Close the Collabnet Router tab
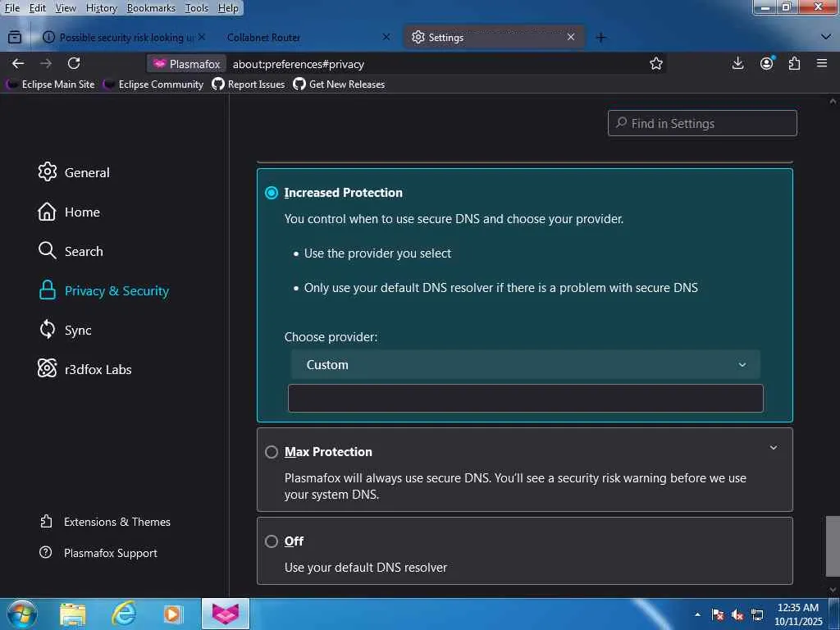The width and height of the screenshot is (840, 630). [x=386, y=37]
